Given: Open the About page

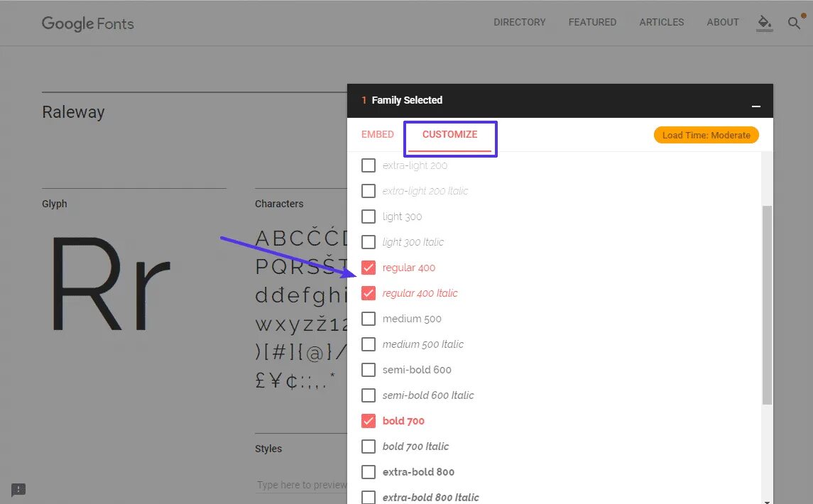Looking at the screenshot, I should 723,22.
